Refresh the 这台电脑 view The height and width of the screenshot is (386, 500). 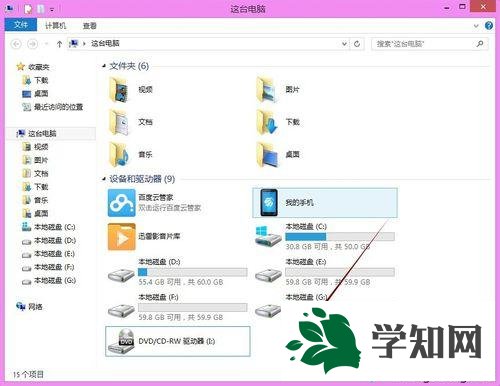357,44
